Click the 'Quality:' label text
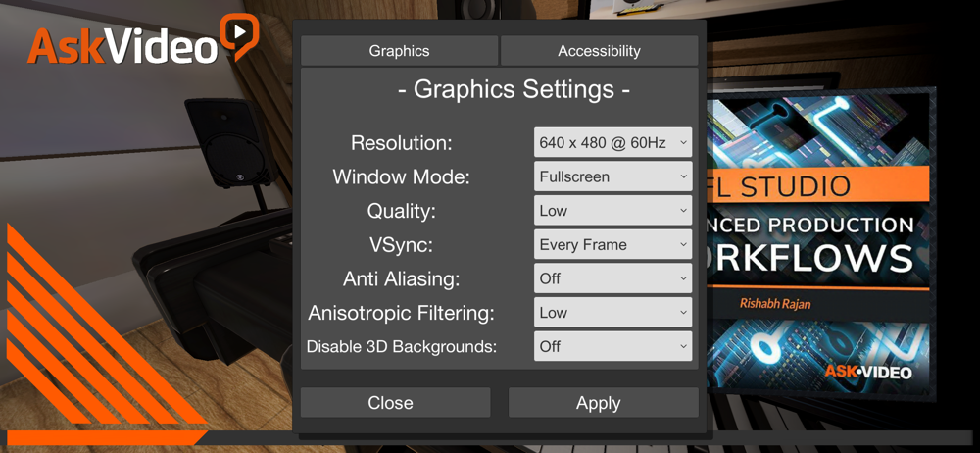980x453 pixels. [401, 211]
